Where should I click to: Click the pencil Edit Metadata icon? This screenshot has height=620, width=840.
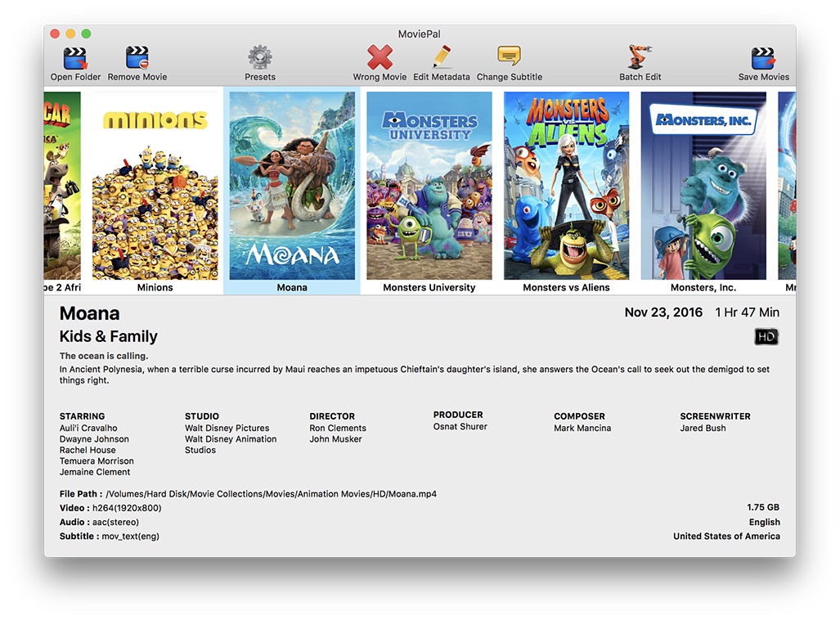(442, 57)
